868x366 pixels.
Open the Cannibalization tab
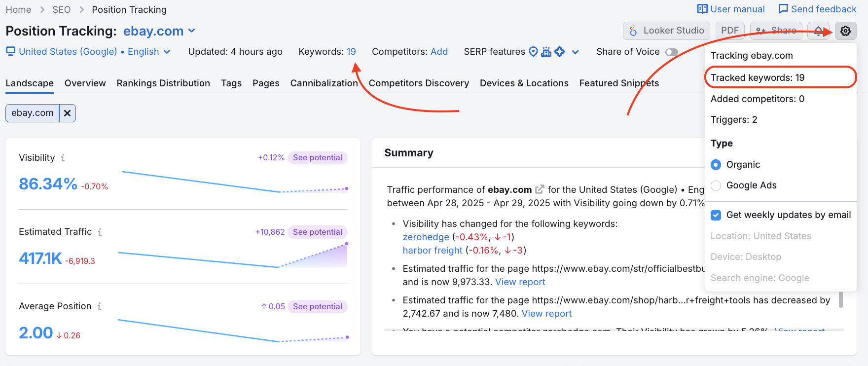[324, 83]
